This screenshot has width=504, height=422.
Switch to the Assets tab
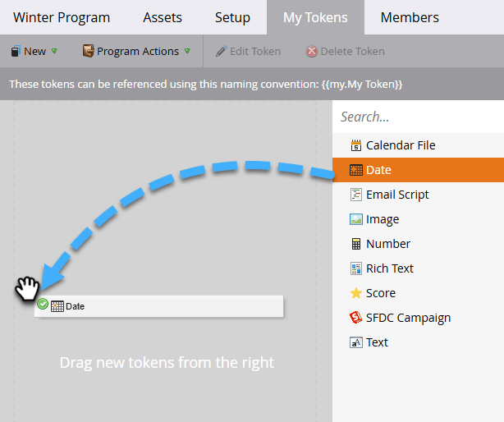click(163, 17)
